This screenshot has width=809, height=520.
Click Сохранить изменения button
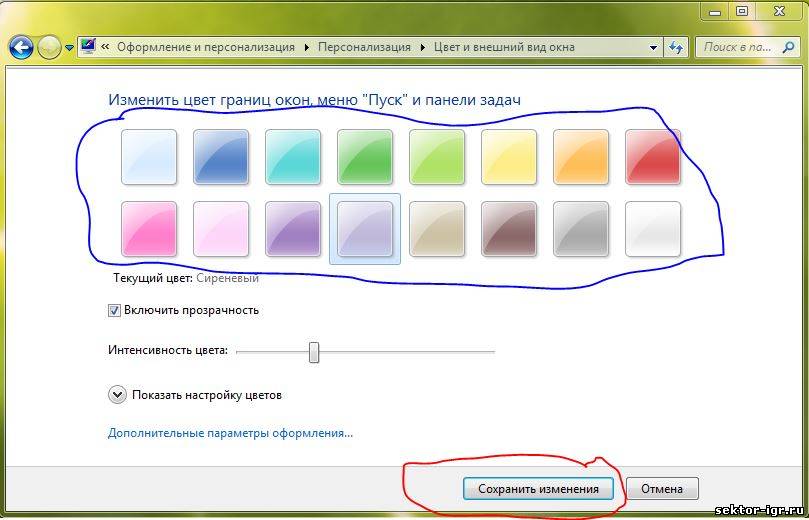538,489
